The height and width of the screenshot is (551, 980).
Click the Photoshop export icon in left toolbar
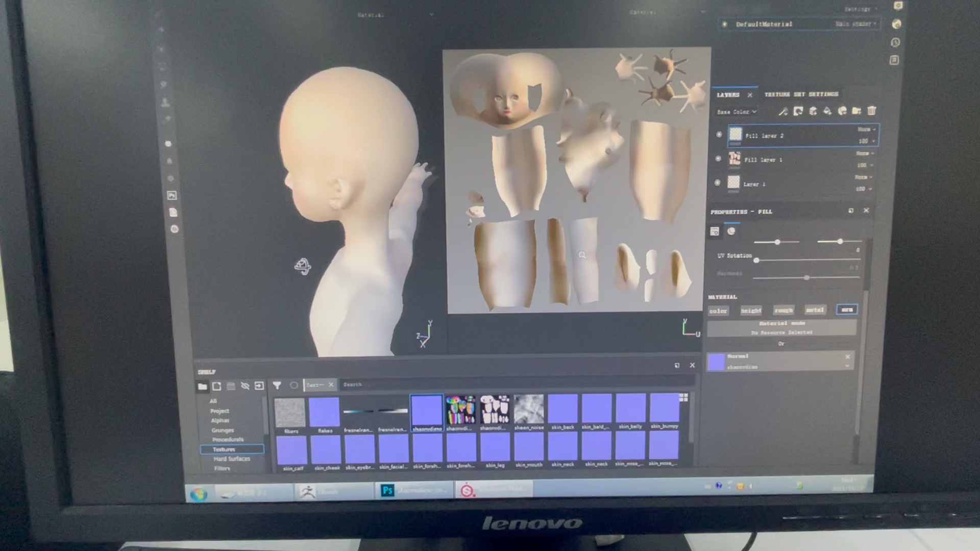[172, 195]
